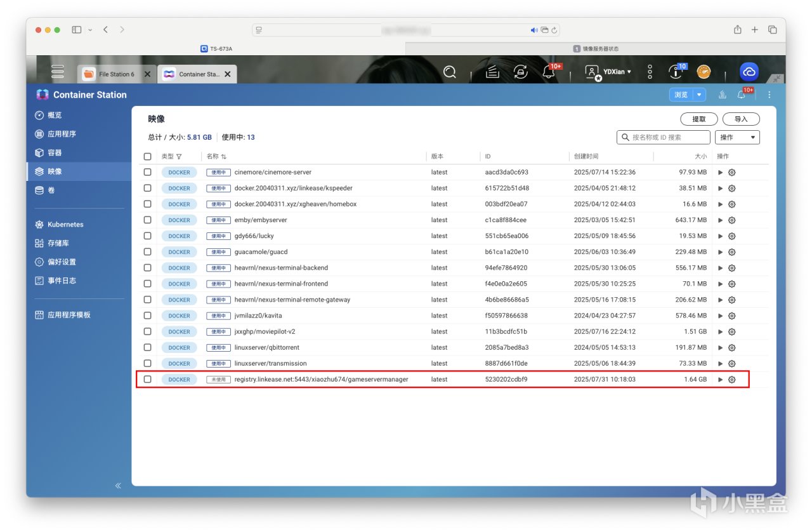Go back in Safari

point(105,30)
